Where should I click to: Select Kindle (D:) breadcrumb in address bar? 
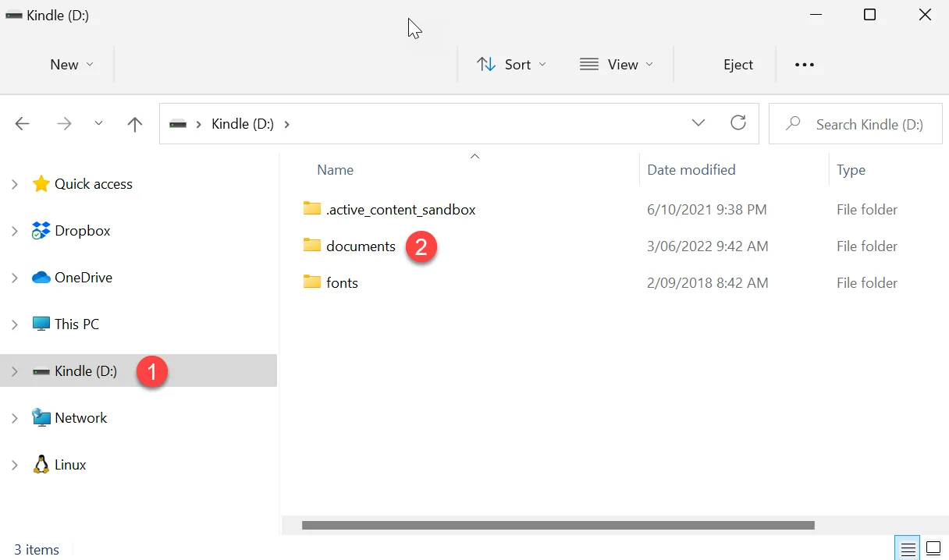(243, 124)
